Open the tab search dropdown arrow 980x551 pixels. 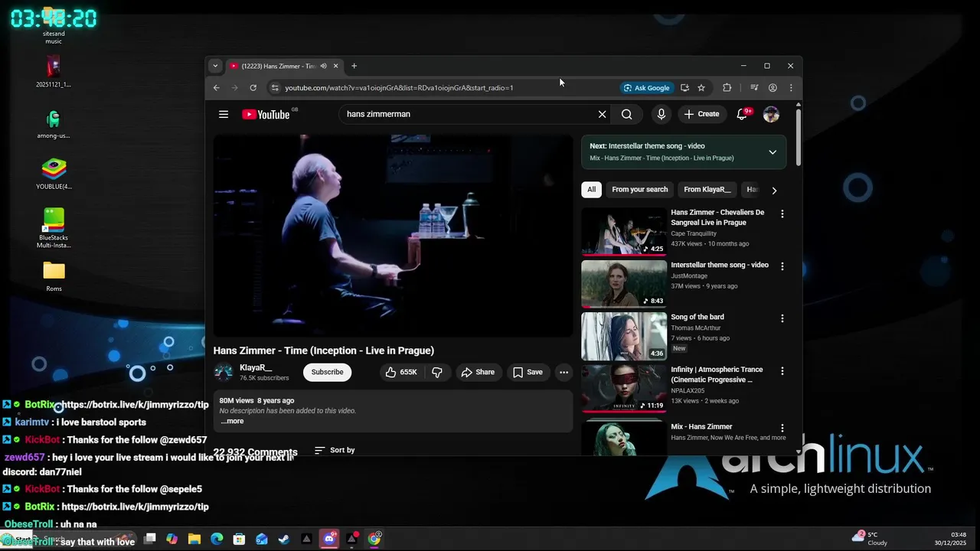click(215, 66)
